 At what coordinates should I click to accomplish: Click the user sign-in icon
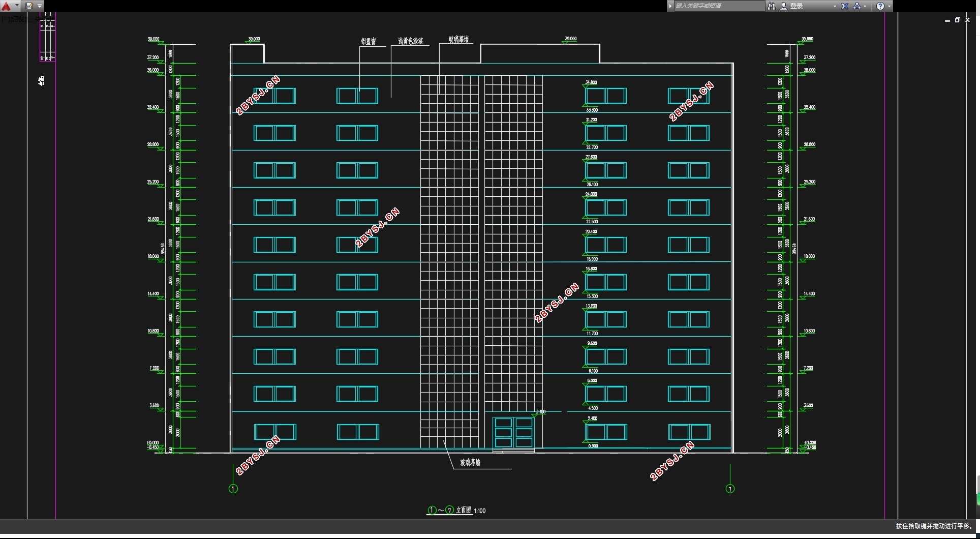coord(784,6)
